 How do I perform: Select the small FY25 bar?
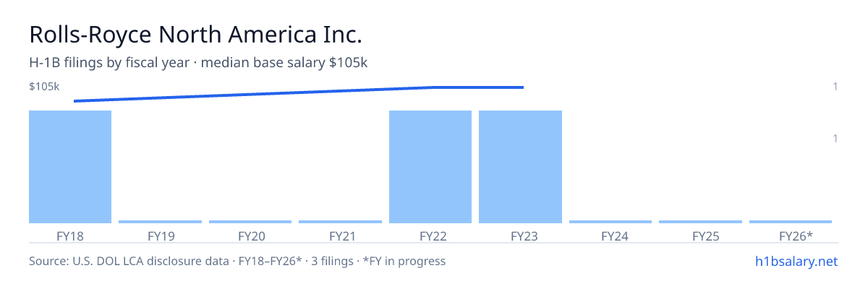(701, 222)
